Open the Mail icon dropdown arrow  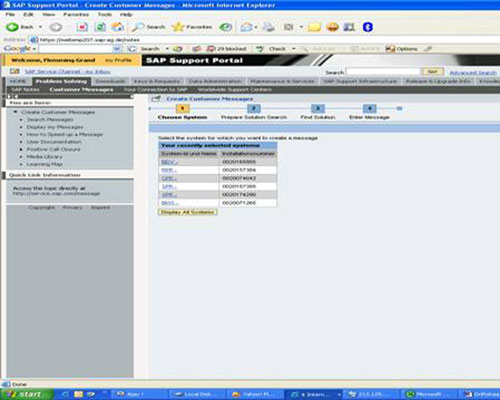point(256,27)
